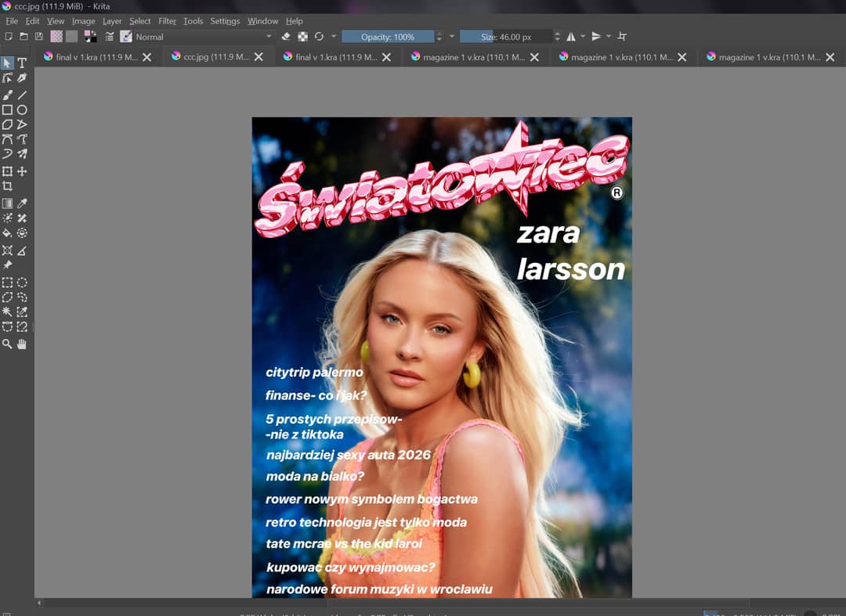Close the ccc.jpg document tab
This screenshot has width=846, height=616.
259,56
